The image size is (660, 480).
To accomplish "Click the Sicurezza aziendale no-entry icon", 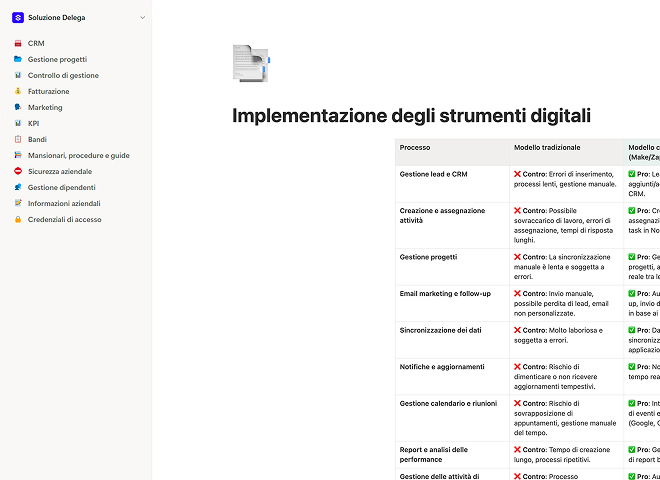I will [18, 171].
